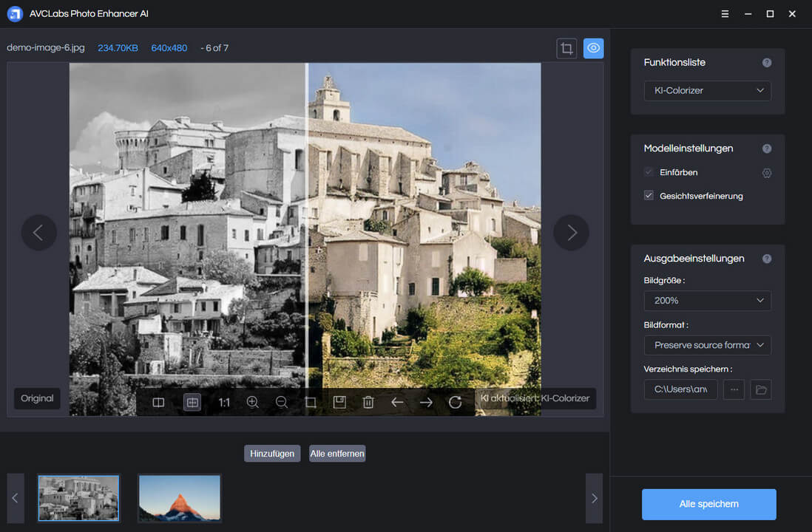Close the AVCLabs window

point(792,14)
